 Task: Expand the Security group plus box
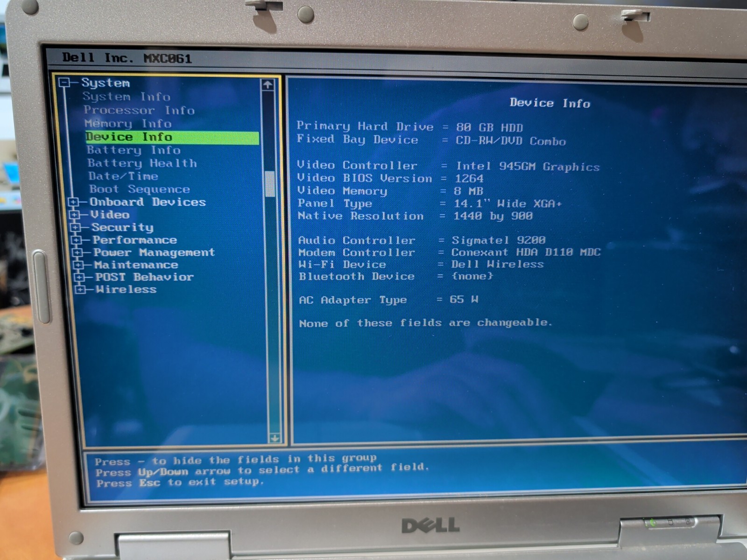tap(75, 228)
